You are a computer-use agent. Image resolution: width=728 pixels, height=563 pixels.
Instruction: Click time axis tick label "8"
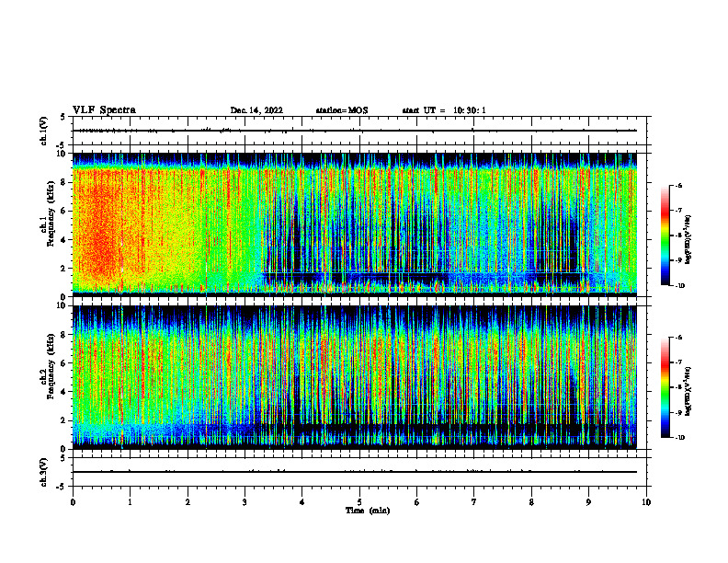pos(531,502)
